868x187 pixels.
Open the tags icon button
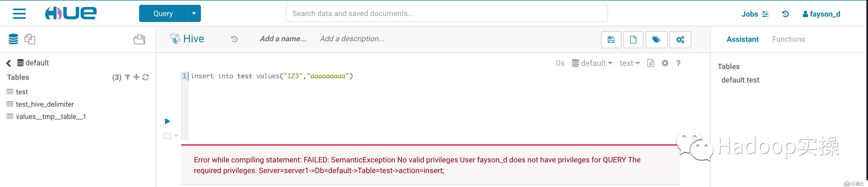(x=656, y=40)
